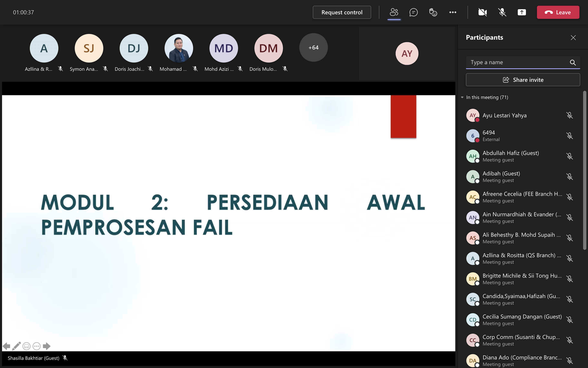Click Diana Ado's muted mic icon

click(x=570, y=361)
